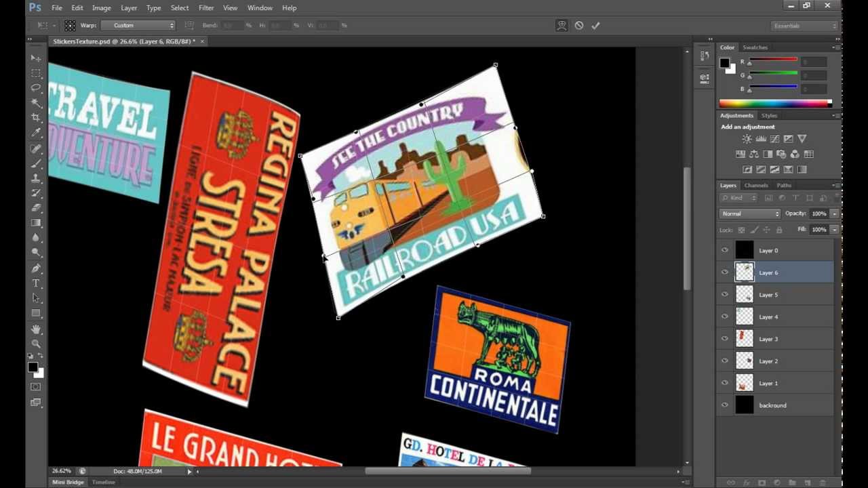868x488 pixels.
Task: Switch to the Channels tab
Action: [x=756, y=185]
